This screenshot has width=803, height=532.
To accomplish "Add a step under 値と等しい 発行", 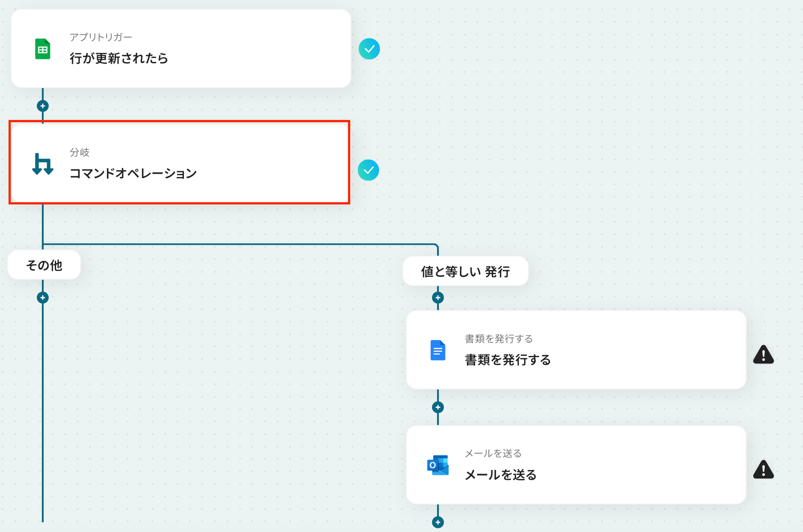I will (438, 297).
